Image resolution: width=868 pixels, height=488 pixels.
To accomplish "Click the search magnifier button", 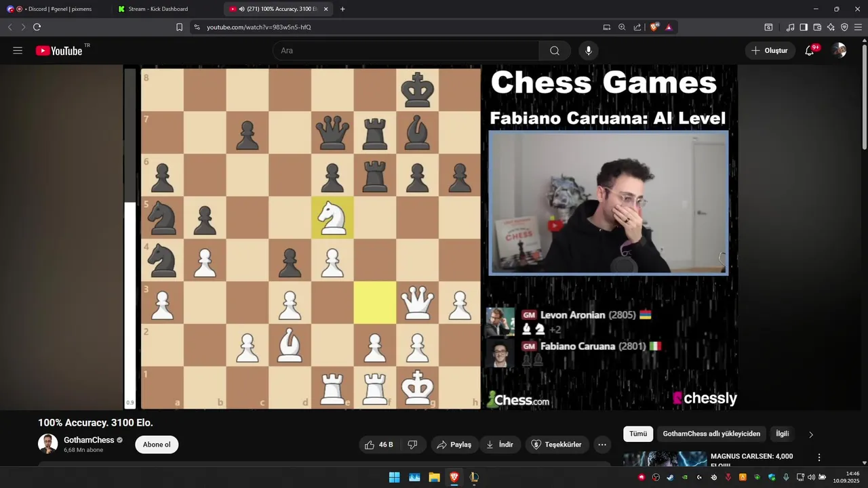I will coord(555,51).
